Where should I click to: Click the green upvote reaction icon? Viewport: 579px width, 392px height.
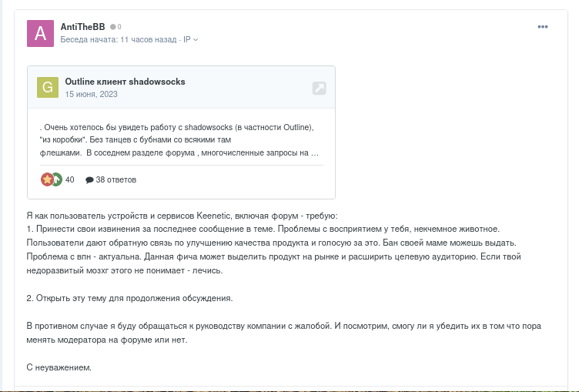57,179
